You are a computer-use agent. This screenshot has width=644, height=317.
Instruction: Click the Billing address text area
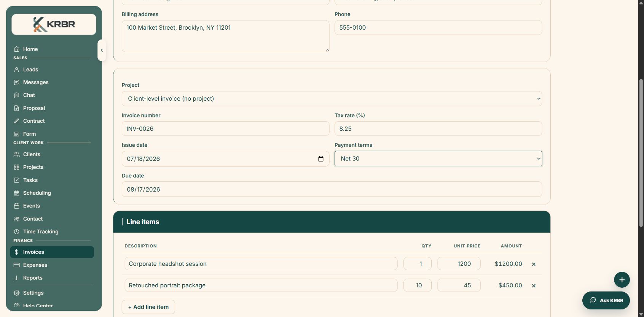[x=225, y=36]
